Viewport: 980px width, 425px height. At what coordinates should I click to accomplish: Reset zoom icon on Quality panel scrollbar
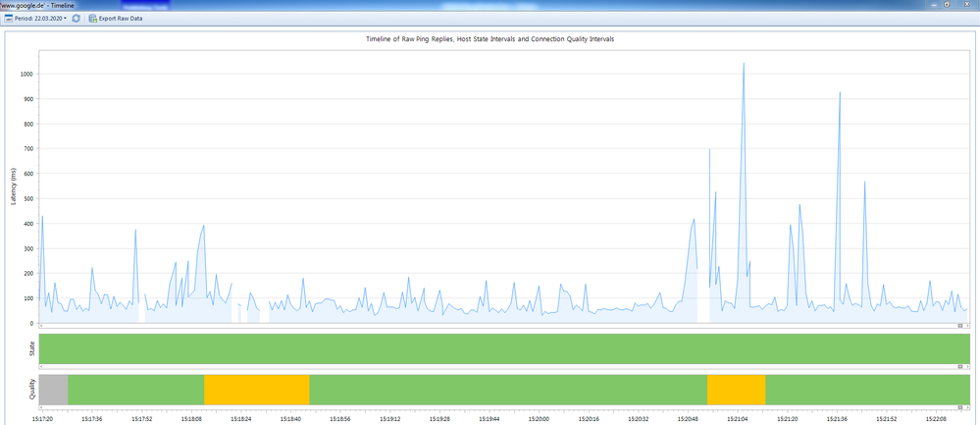point(961,407)
